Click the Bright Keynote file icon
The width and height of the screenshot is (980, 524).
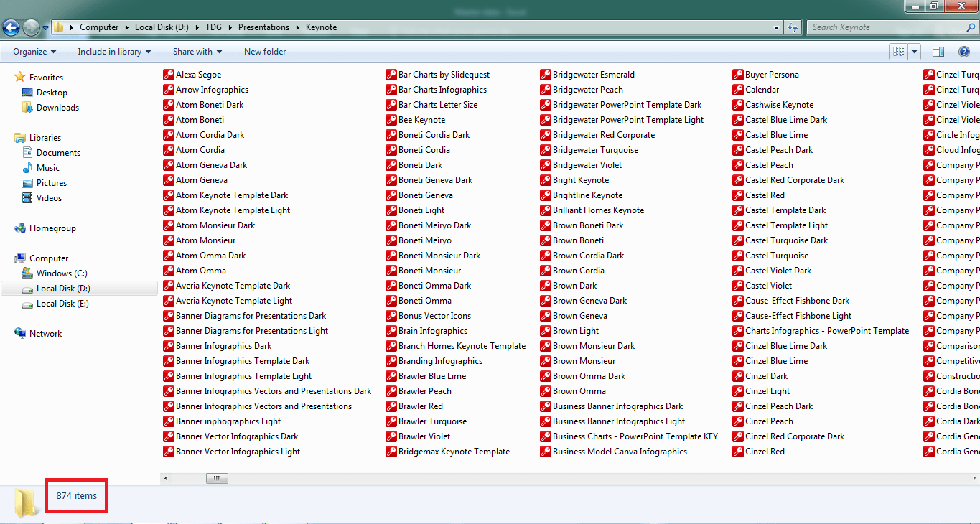click(x=546, y=180)
